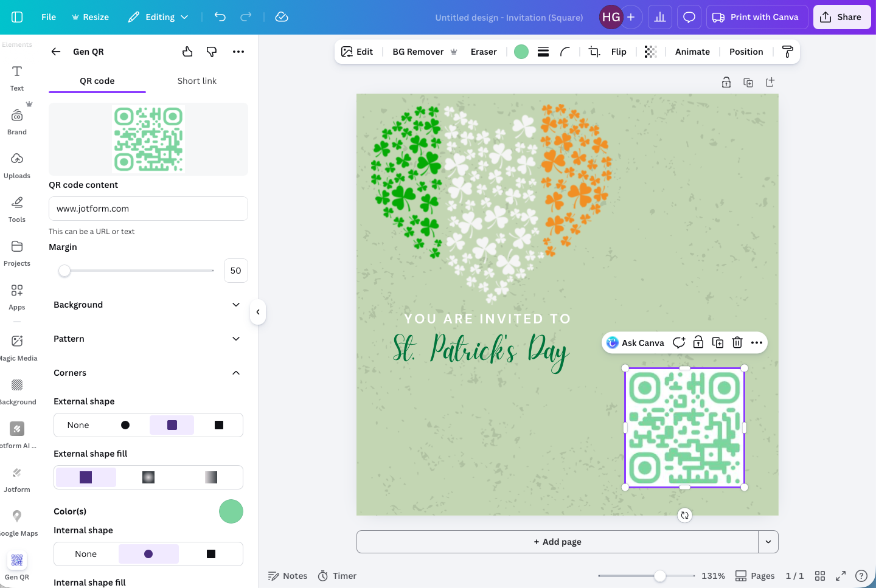The image size is (876, 588).
Task: Duplicate the selected QR code element
Action: (x=717, y=342)
